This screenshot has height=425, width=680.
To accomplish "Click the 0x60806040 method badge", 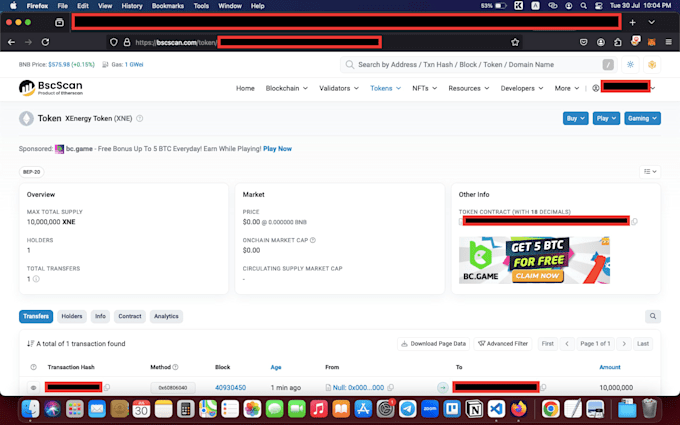I will pyautogui.click(x=173, y=387).
